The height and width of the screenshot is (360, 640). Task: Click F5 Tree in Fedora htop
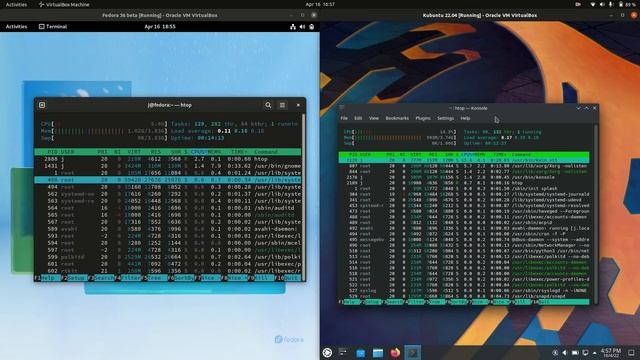(154, 278)
